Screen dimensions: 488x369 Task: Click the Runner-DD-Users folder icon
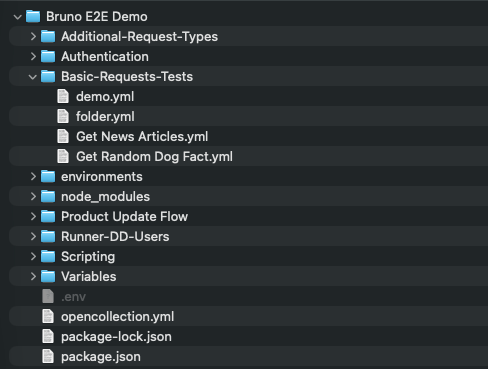click(48, 236)
